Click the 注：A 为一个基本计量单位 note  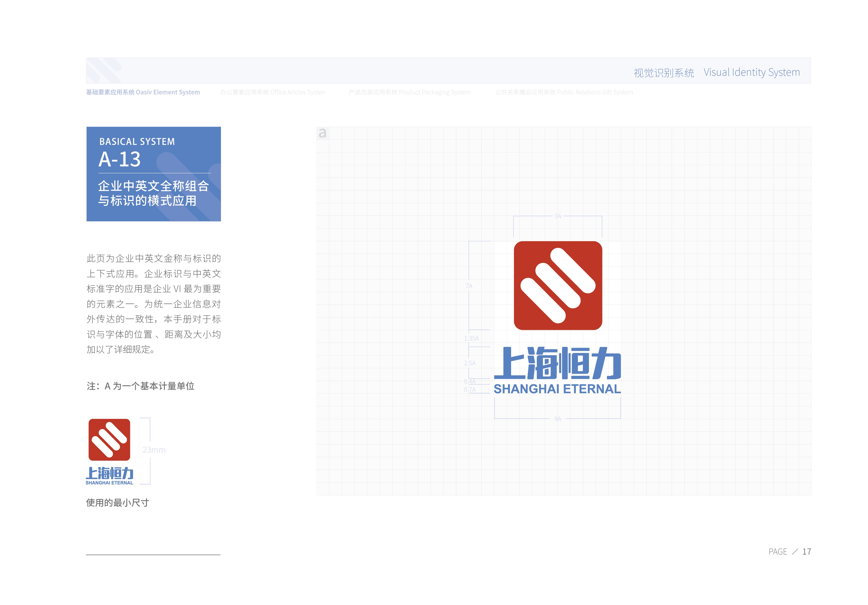click(140, 386)
